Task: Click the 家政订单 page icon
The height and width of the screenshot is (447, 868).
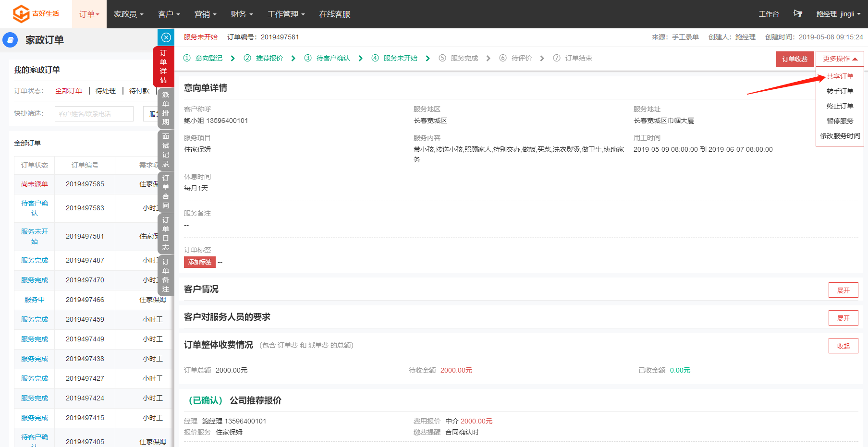Action: (x=10, y=40)
